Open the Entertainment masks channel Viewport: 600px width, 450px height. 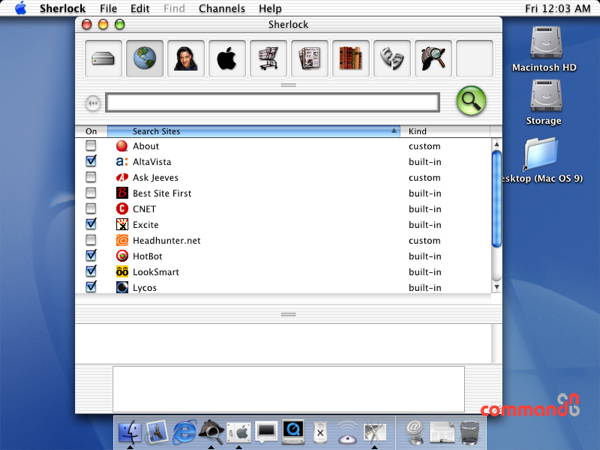[x=392, y=59]
